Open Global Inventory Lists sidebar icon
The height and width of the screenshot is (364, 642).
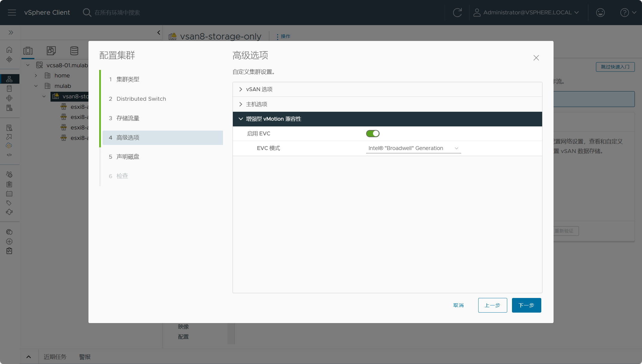pos(9,108)
